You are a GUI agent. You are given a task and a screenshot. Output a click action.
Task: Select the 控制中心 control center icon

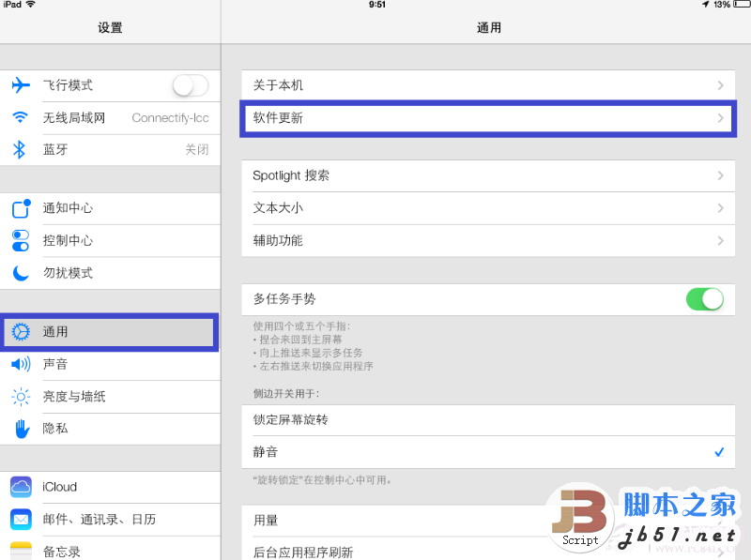(21, 241)
